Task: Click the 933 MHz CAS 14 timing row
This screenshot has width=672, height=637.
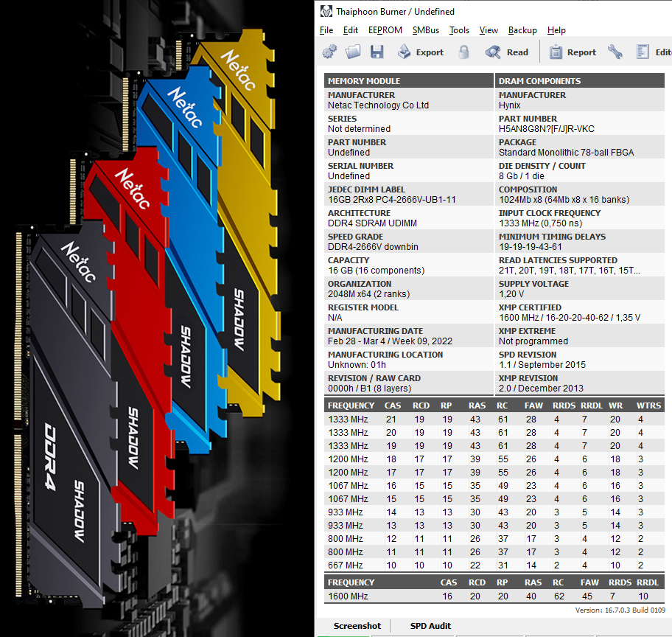Action: (x=494, y=512)
